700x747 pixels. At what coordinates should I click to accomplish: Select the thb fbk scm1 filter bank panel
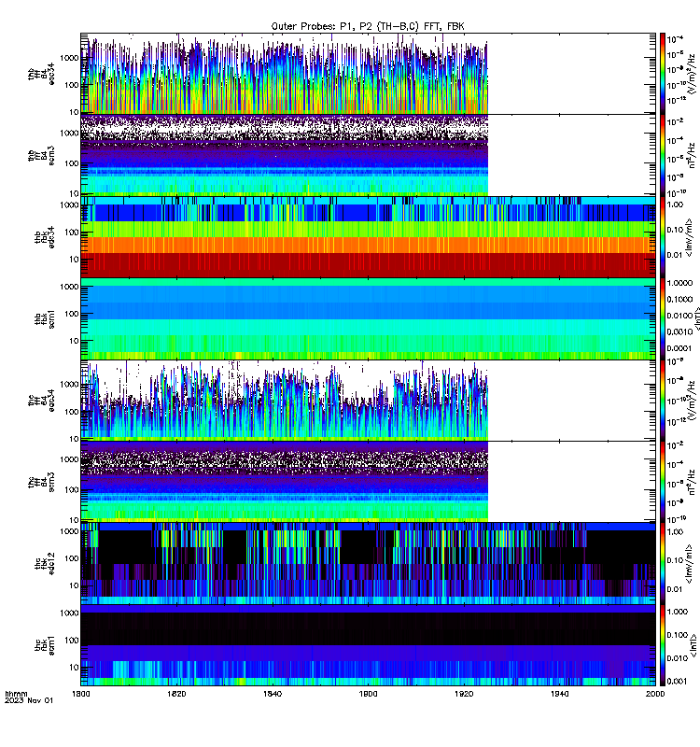click(x=368, y=318)
